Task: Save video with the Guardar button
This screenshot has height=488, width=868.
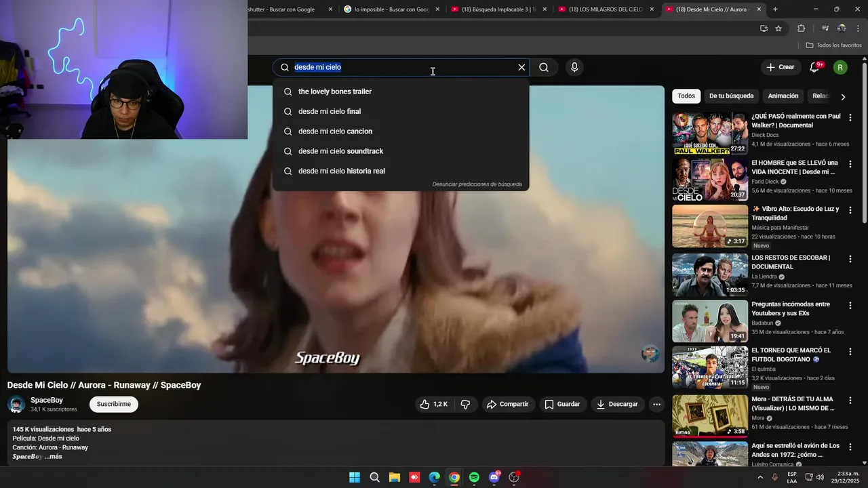Action: point(562,404)
